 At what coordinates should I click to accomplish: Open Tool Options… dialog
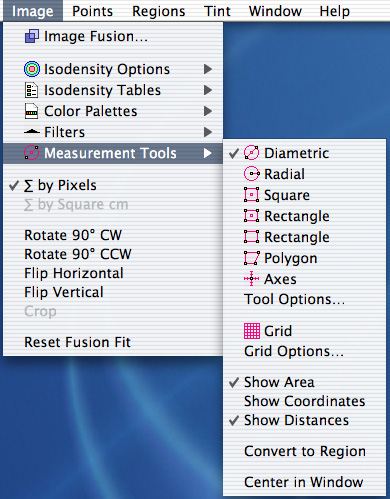click(x=304, y=299)
